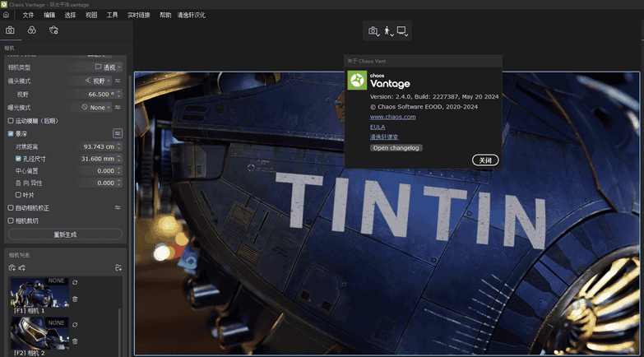Refresh camera 1 with the update icon

[75, 283]
